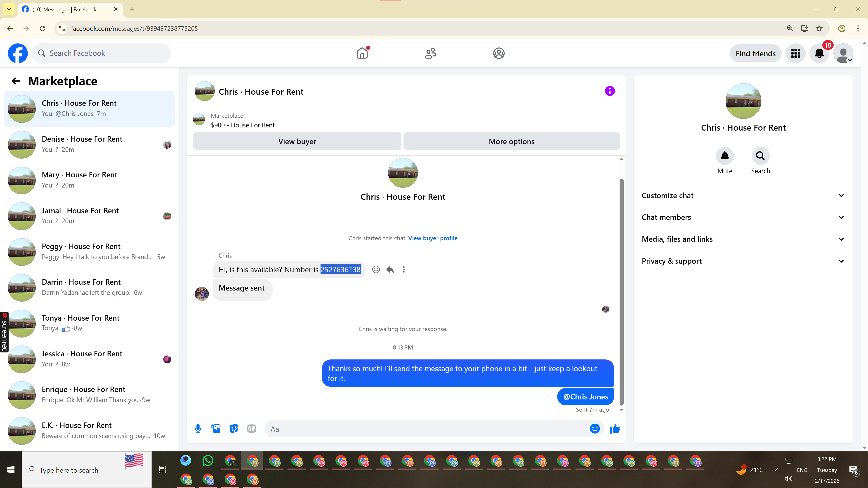Viewport: 868px width, 488px height.
Task: Open the GIF picker icon
Action: point(251,428)
